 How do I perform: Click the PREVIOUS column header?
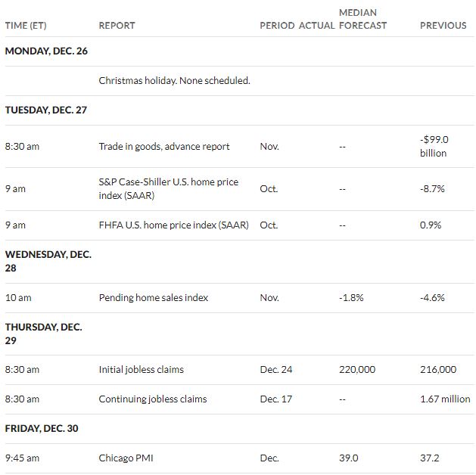coord(443,26)
